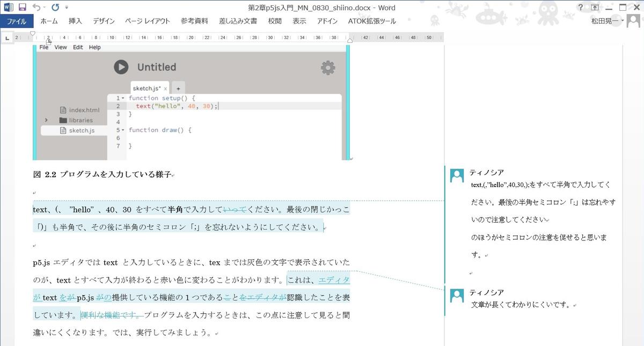
Task: Click the struck-through deleted text いって
Action: 234,209
